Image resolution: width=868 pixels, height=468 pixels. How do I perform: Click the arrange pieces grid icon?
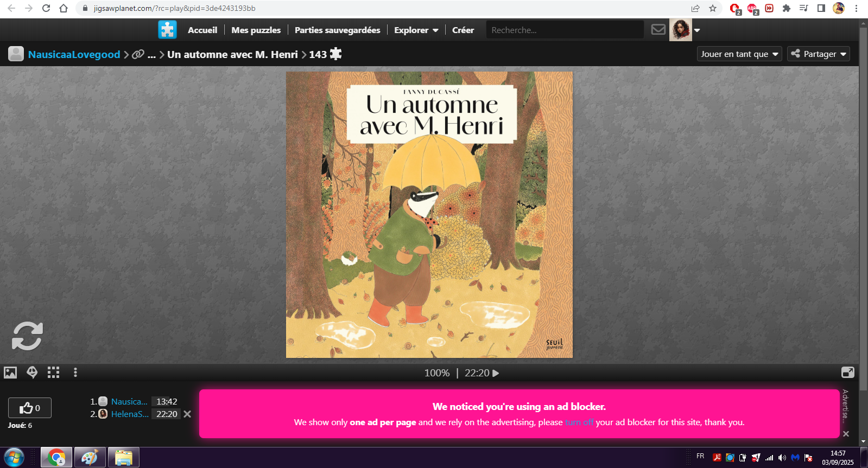click(53, 373)
